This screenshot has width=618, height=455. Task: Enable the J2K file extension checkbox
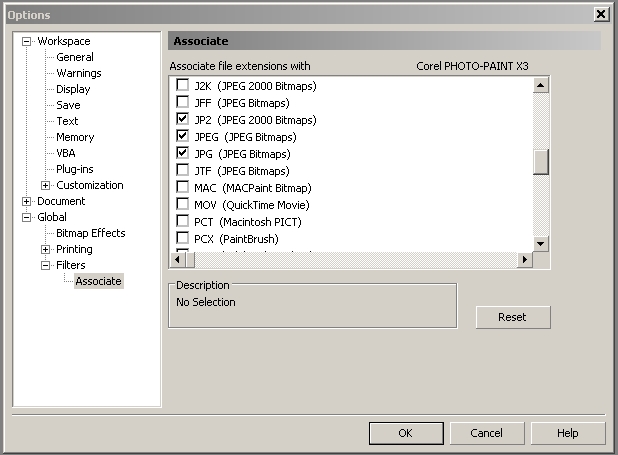pos(183,86)
